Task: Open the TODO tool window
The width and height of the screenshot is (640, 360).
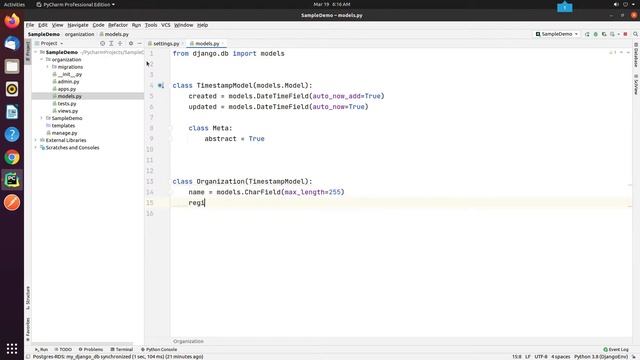Action: point(63,350)
